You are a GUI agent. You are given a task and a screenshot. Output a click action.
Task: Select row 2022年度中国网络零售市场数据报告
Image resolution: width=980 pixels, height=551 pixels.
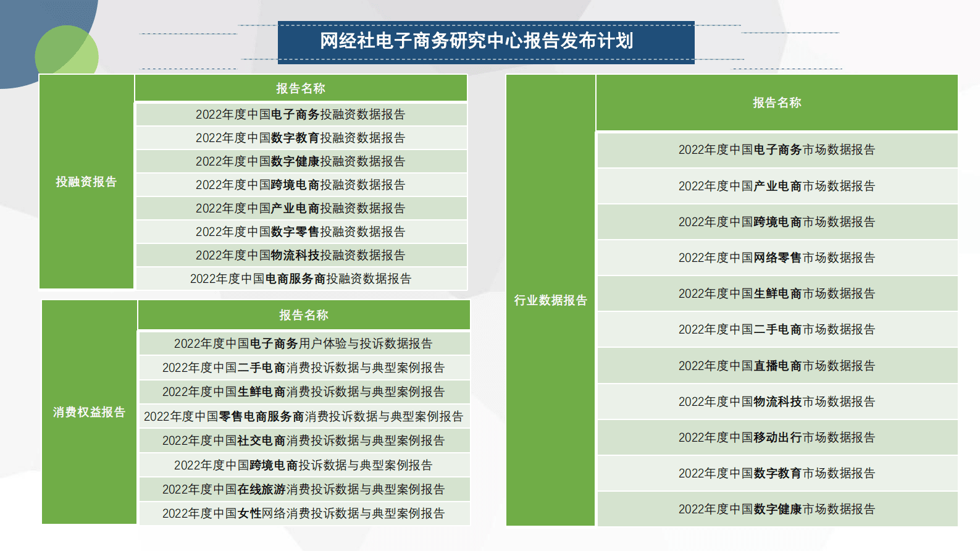tap(777, 258)
